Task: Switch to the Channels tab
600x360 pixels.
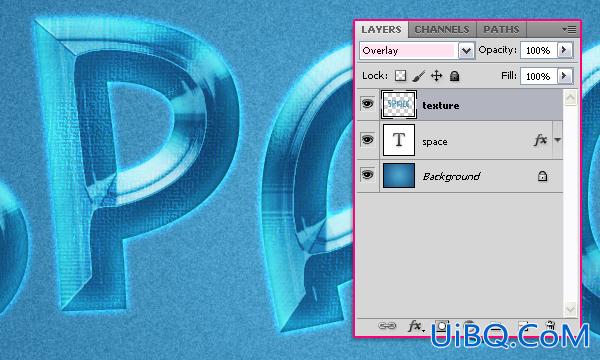Action: point(442,29)
